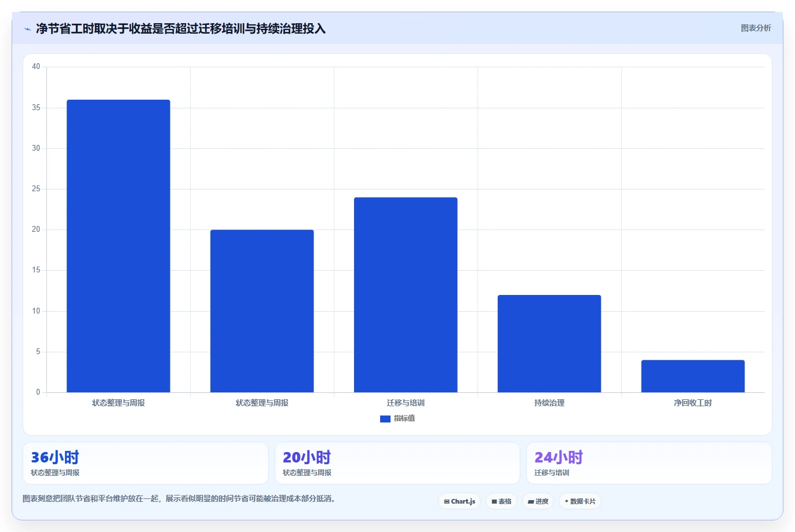Screen dimensions: 795x532
Task: Click the y-axis tick value 10
Action: 36,311
